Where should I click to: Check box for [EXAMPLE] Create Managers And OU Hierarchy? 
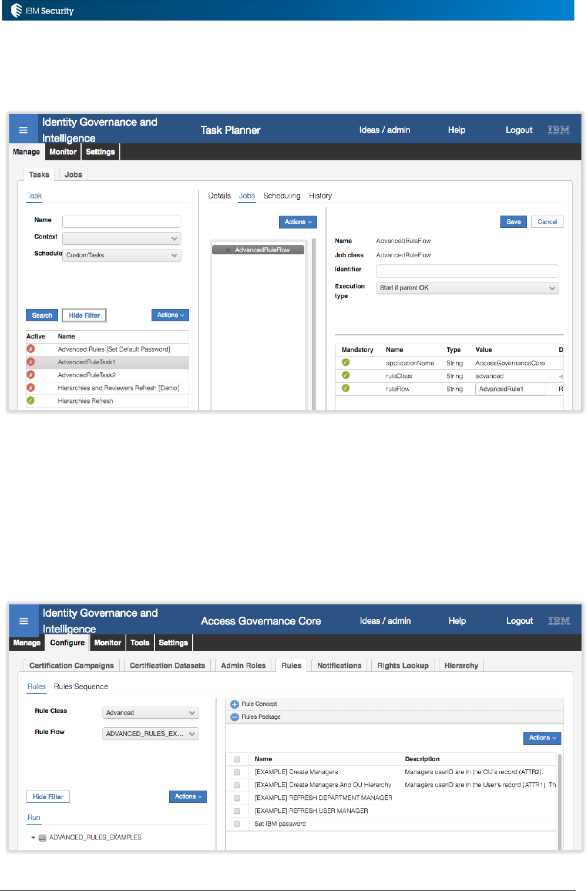click(237, 785)
